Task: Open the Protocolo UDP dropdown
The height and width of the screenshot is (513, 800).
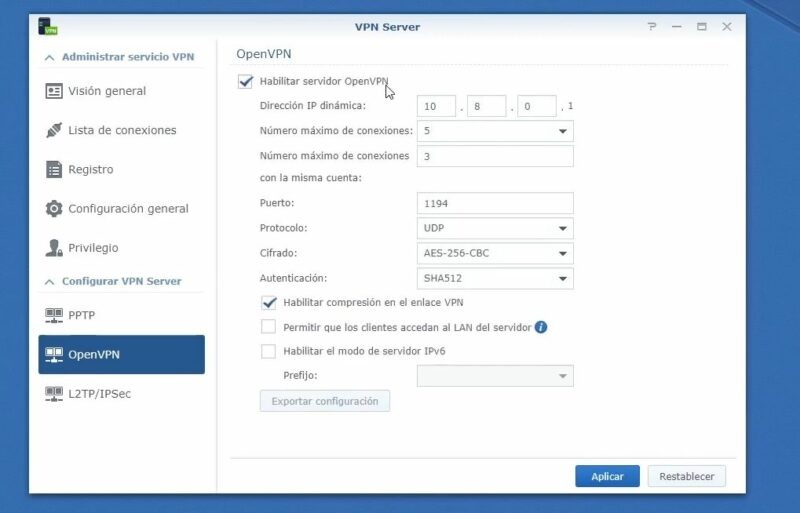Action: pos(495,228)
